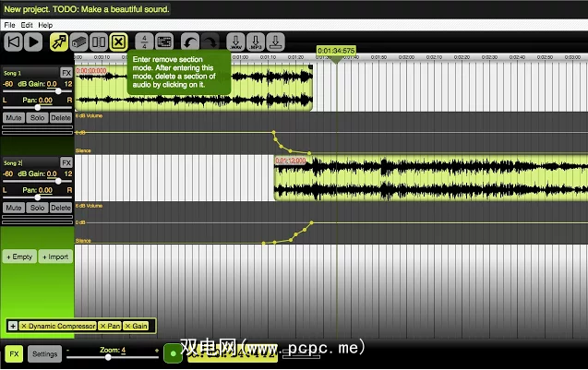
Task: Click the 0:02:00 mark on the timeline ruler
Action: click(406, 57)
